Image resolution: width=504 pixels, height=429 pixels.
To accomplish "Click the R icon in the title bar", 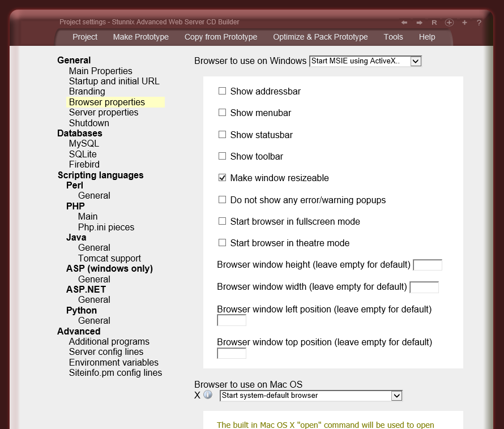I will pyautogui.click(x=434, y=22).
